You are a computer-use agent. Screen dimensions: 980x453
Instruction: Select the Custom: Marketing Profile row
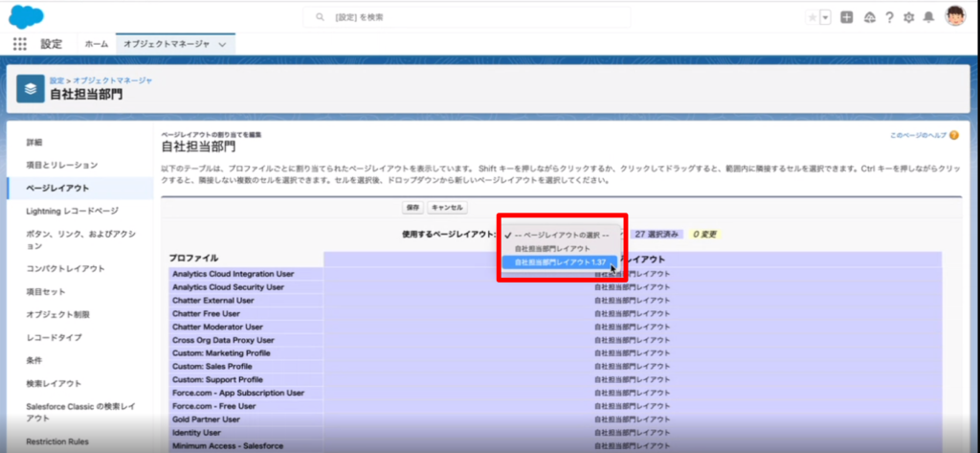coord(555,353)
